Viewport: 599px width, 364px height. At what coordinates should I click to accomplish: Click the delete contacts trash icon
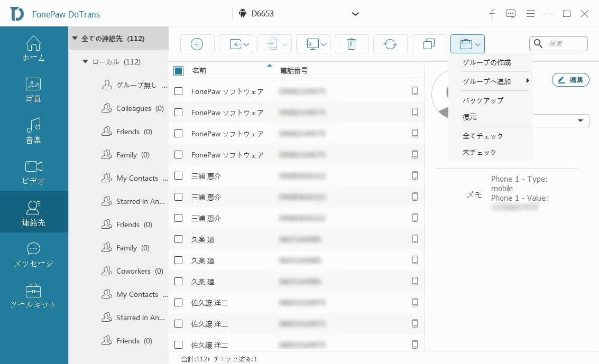tap(352, 44)
